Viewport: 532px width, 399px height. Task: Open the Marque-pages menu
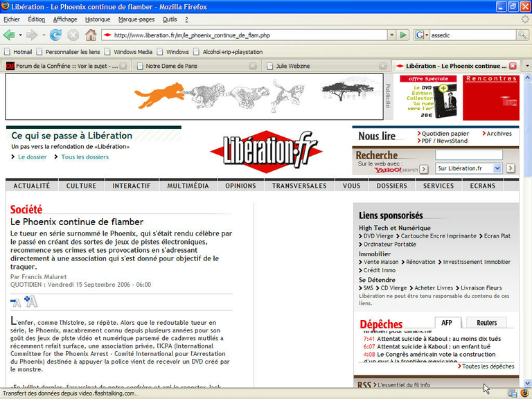coord(136,19)
